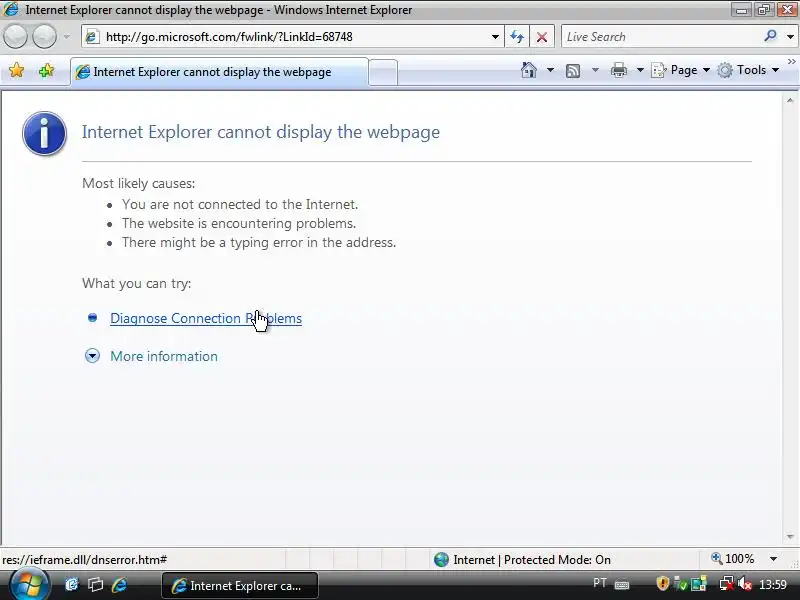Click the PT language indicator
This screenshot has height=600, width=800.
pos(600,583)
